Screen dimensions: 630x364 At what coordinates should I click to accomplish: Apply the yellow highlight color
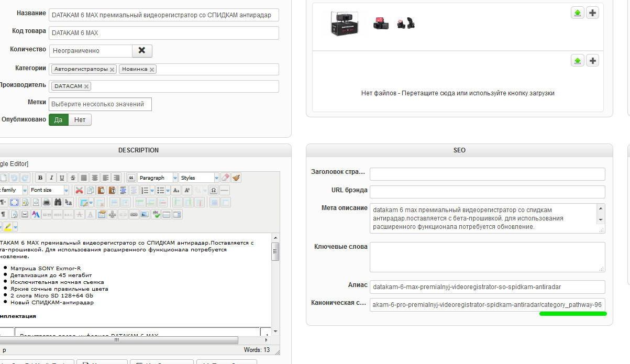[8, 226]
